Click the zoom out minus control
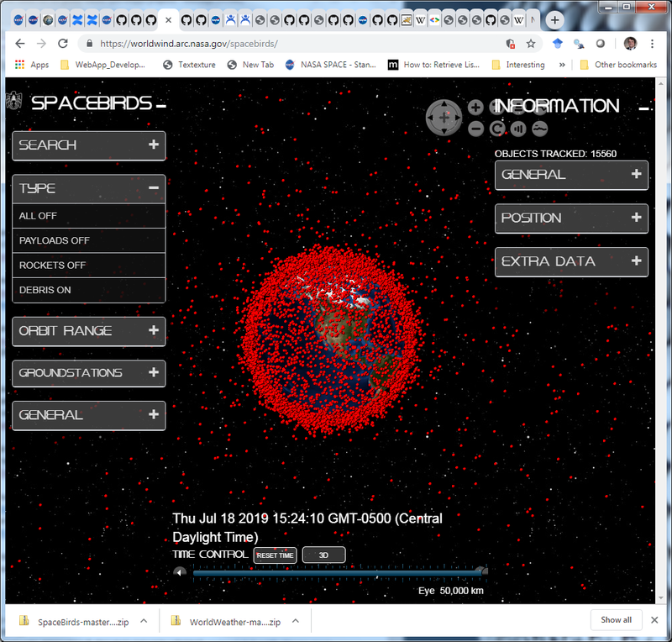 [475, 129]
